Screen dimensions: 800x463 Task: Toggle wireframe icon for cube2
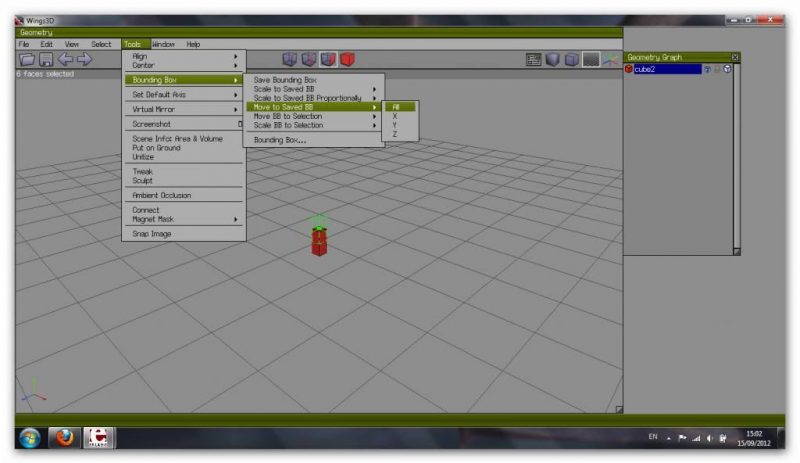pos(727,70)
